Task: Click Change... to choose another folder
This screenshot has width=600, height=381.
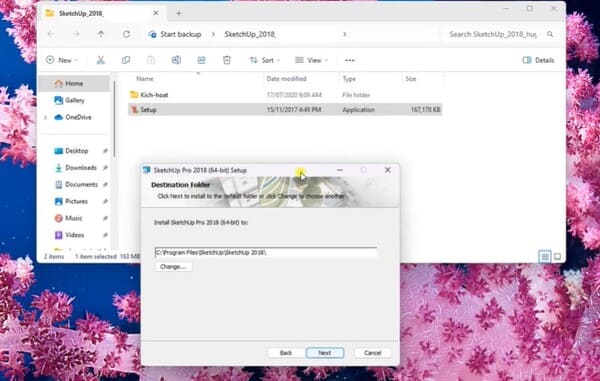Action: (x=173, y=267)
